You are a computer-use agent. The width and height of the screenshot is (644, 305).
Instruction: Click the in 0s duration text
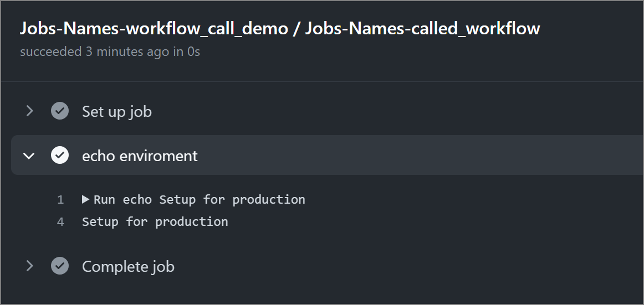186,52
